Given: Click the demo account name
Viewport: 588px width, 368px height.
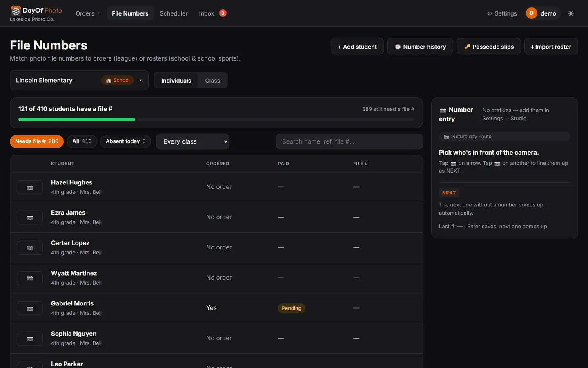Looking at the screenshot, I should [548, 13].
